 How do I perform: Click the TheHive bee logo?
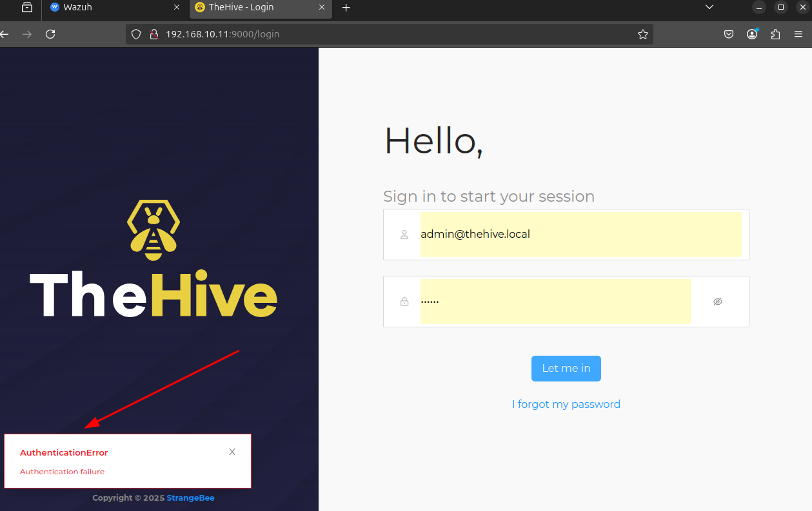pyautogui.click(x=153, y=230)
